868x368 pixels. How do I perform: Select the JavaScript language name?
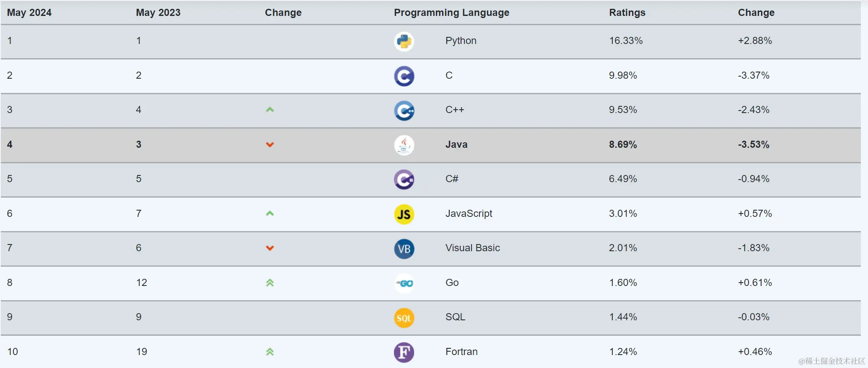click(469, 214)
